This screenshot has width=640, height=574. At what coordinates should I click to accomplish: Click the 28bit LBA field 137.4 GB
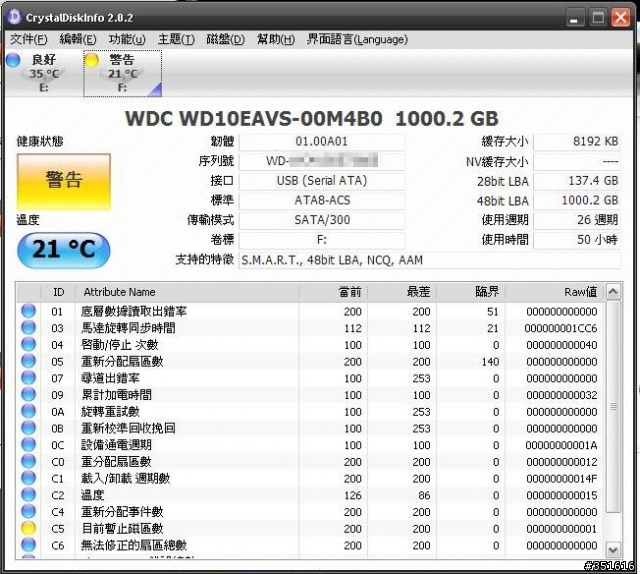[577, 181]
